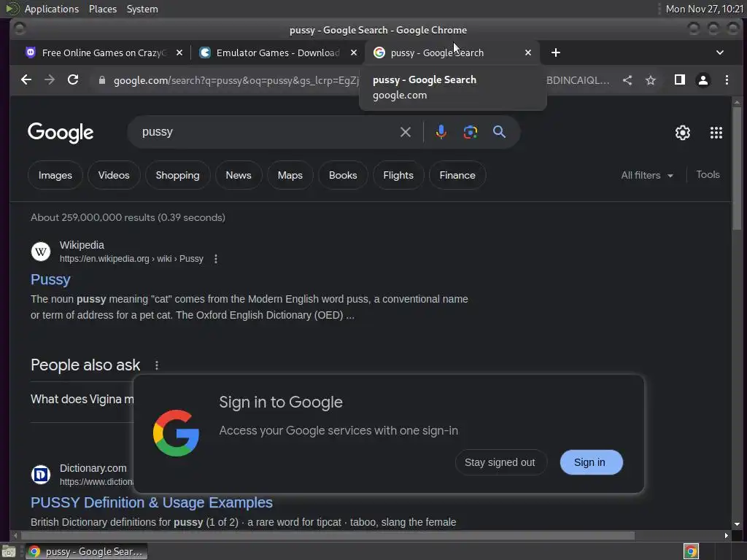Open the more options for Wikipedia result
This screenshot has width=747, height=560.
tap(216, 259)
